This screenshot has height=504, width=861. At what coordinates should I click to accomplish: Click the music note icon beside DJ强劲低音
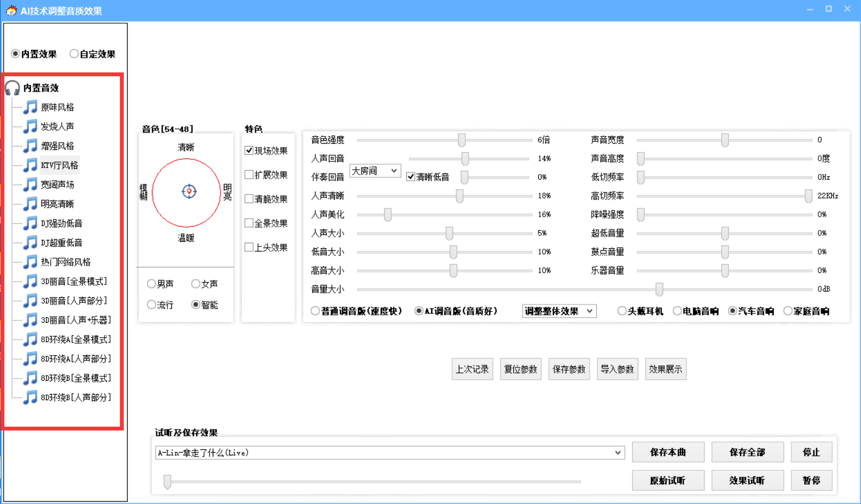point(30,223)
